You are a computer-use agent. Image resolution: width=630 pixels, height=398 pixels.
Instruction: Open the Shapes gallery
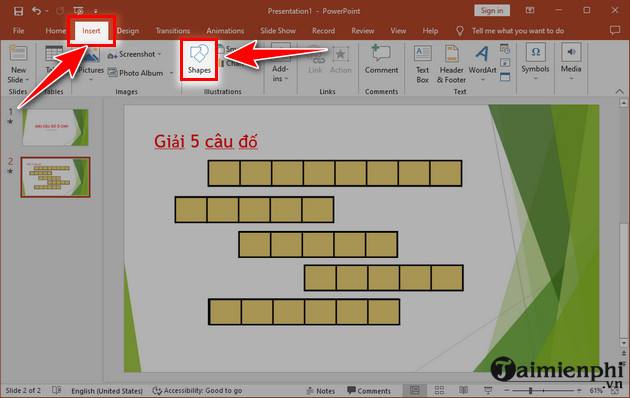pyautogui.click(x=199, y=59)
